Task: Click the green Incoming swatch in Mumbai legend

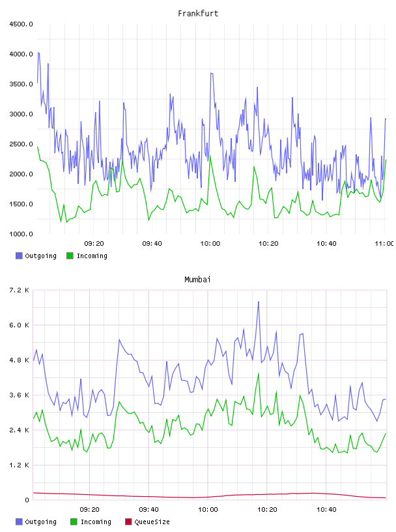Action: (74, 522)
